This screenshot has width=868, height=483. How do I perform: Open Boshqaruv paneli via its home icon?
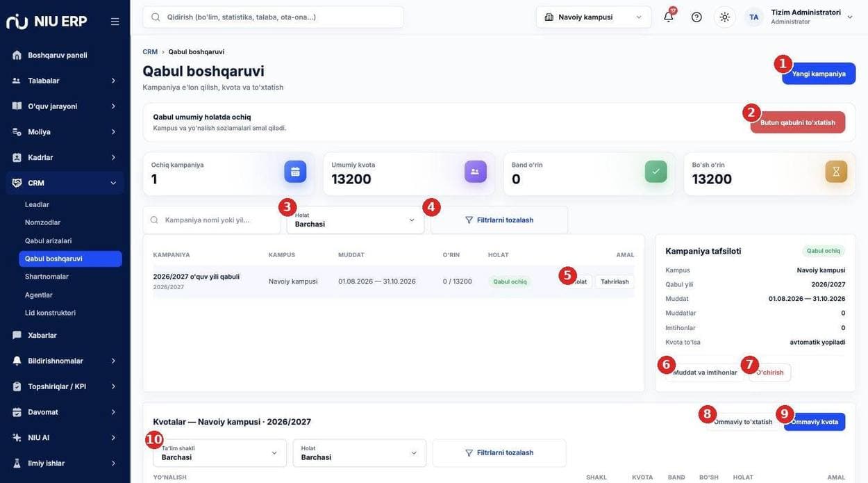coord(17,55)
